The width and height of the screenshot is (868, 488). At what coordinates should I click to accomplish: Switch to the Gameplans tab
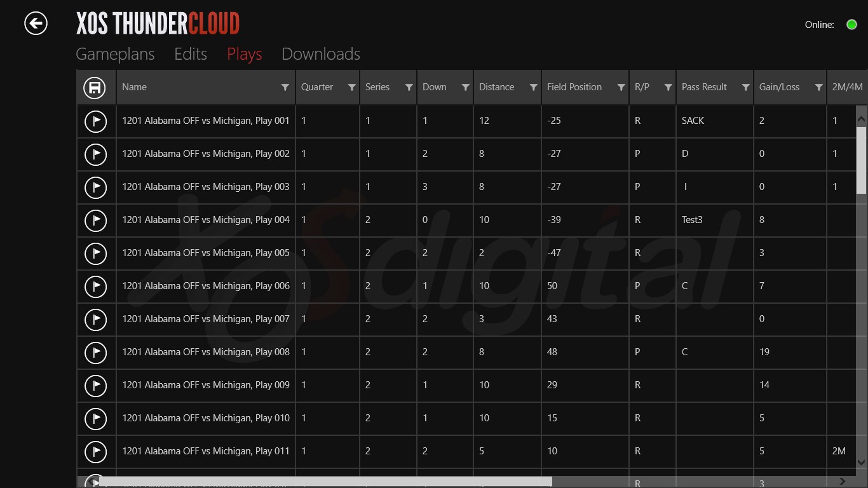point(115,54)
